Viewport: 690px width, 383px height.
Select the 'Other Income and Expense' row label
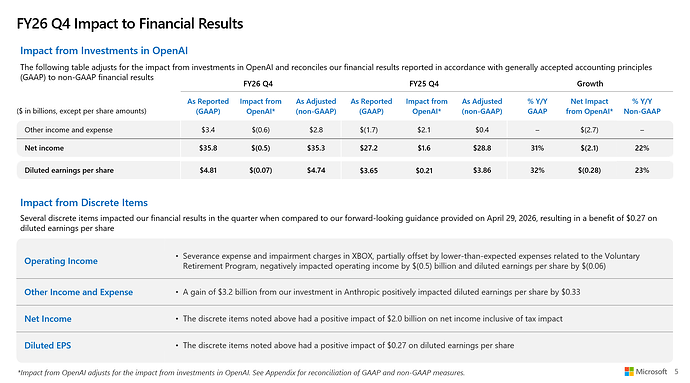click(x=78, y=292)
